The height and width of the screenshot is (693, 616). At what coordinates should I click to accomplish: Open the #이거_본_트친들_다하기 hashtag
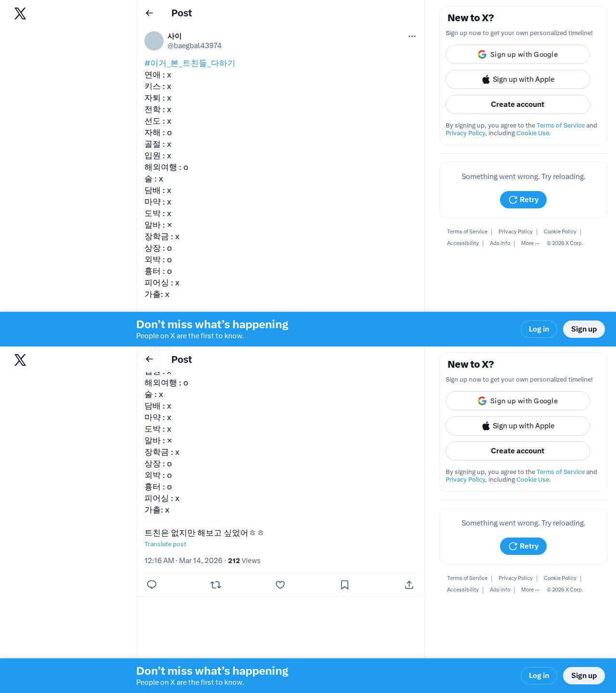pyautogui.click(x=190, y=63)
